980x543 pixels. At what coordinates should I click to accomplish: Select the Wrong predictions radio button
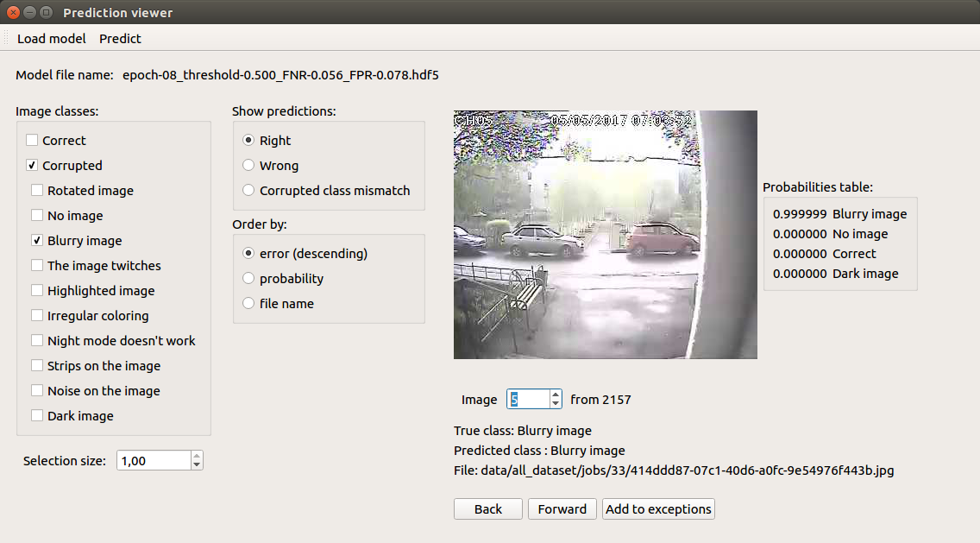tap(248, 166)
